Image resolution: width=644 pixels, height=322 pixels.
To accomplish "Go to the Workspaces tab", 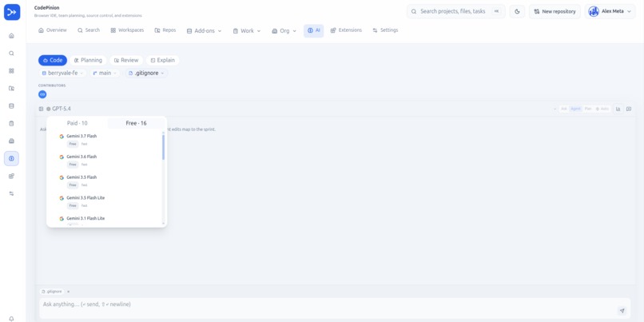I will 127,30.
